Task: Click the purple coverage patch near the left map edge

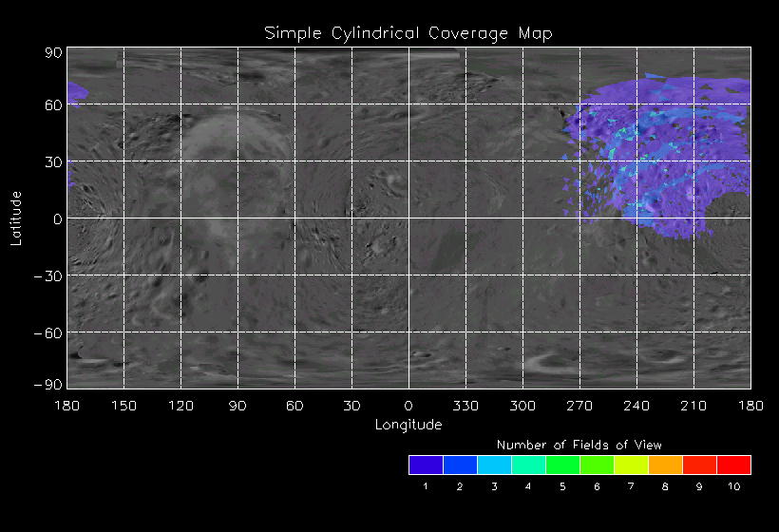Action: click(x=76, y=93)
